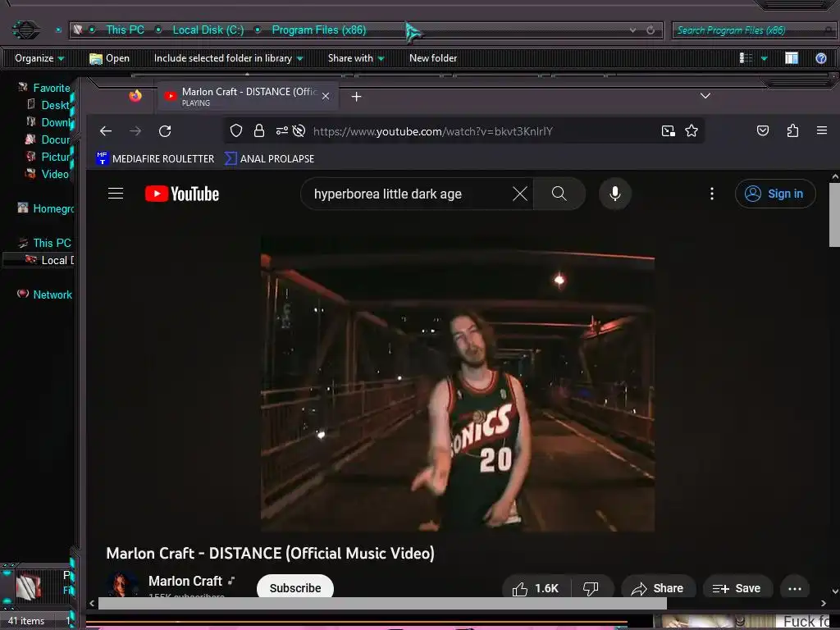840x630 pixels.
Task: Subscribe to Marlon Craft channel
Action: (295, 587)
